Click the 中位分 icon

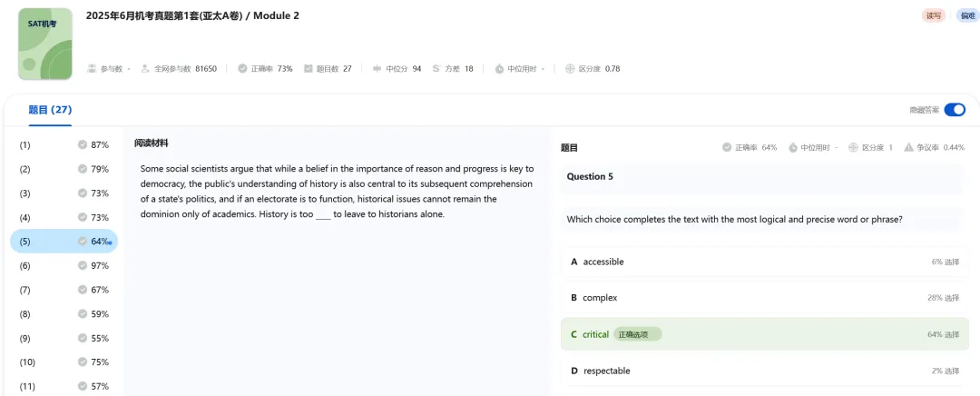377,69
